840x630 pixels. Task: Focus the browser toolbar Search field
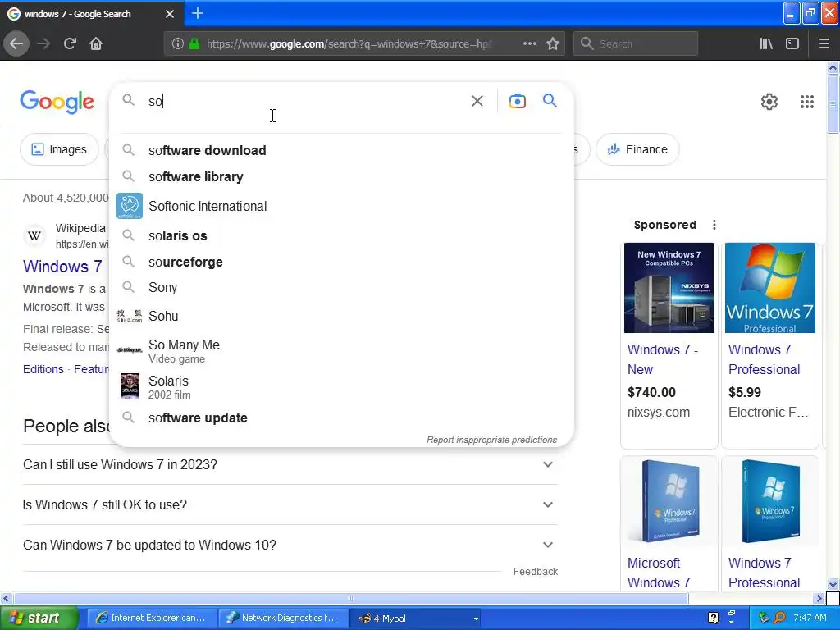pos(636,44)
